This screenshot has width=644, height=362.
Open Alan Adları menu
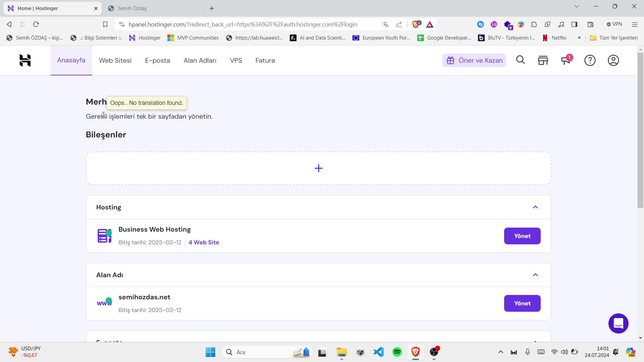click(x=200, y=60)
